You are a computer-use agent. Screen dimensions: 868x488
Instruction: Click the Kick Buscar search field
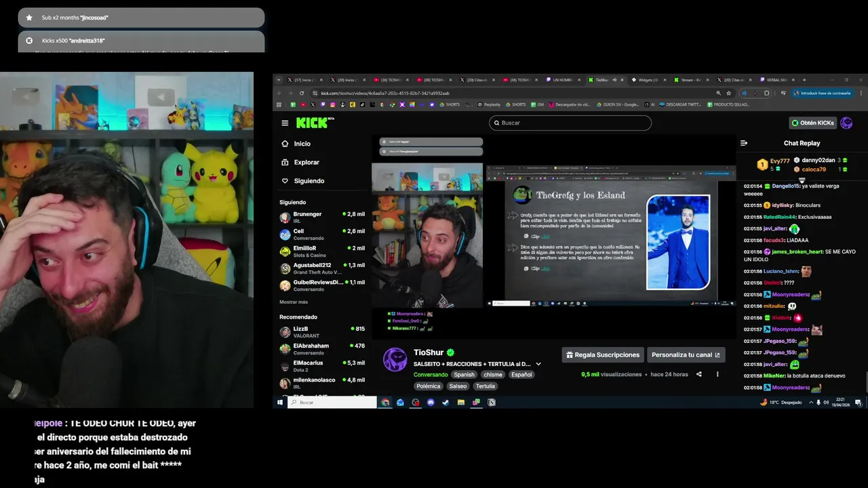pyautogui.click(x=570, y=123)
